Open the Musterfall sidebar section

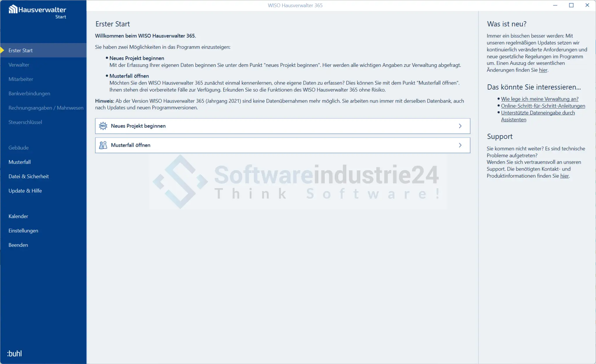click(x=19, y=162)
